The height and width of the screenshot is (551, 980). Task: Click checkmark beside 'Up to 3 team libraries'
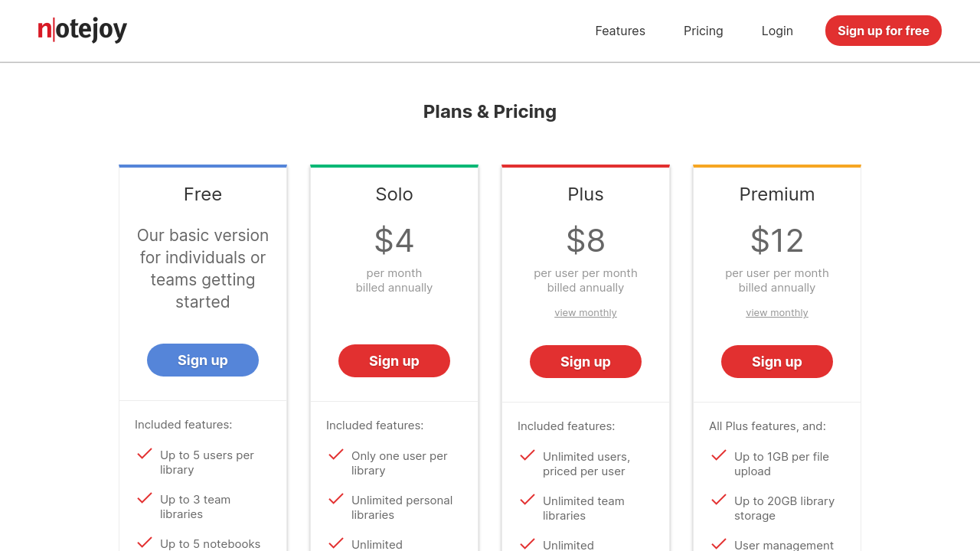(x=145, y=498)
